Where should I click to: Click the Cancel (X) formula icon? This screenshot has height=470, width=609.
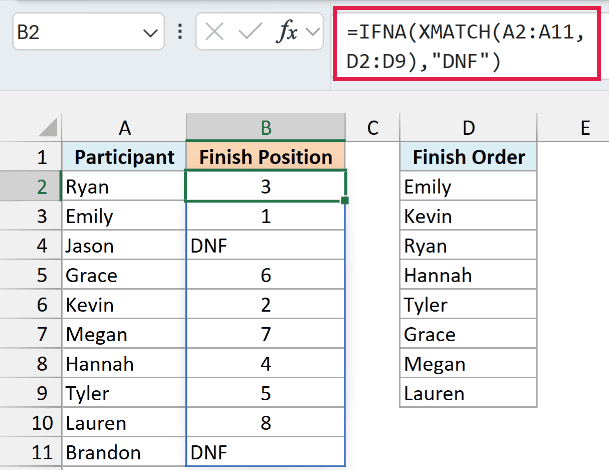click(214, 31)
